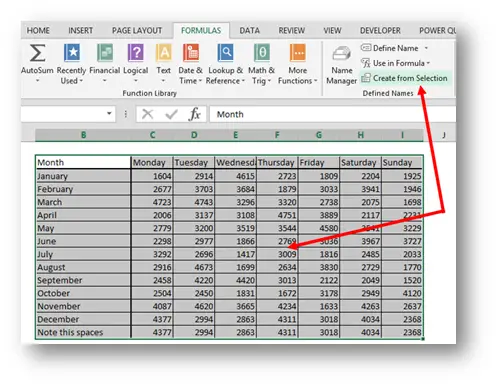
Task: Open Date & Time functions icon
Action: point(191,53)
